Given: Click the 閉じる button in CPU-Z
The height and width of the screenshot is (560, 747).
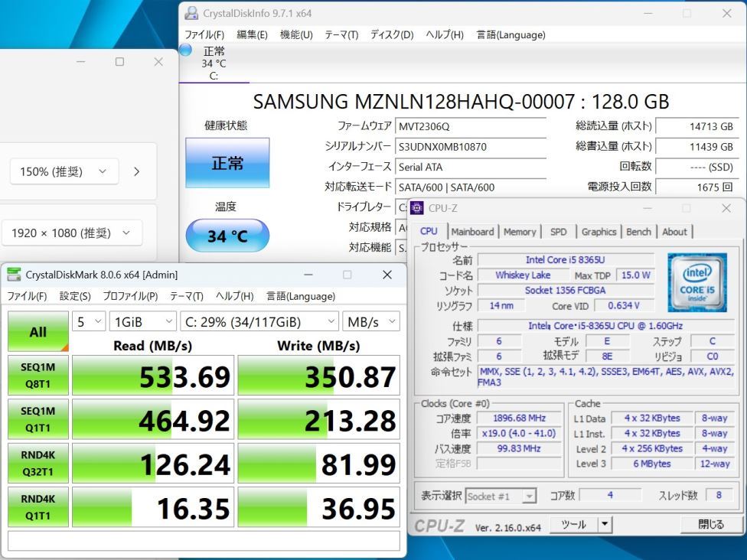Looking at the screenshot, I should [711, 525].
